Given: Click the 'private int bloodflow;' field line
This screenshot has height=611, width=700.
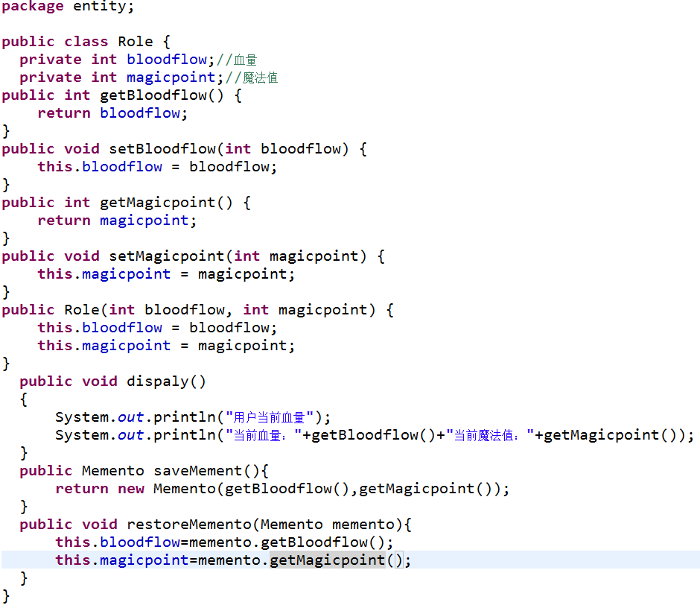Looking at the screenshot, I should 118,60.
